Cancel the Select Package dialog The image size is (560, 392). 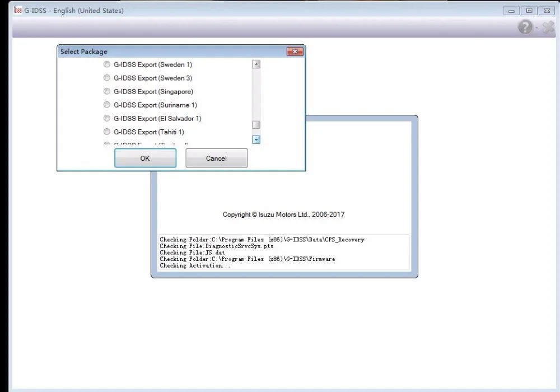[216, 158]
